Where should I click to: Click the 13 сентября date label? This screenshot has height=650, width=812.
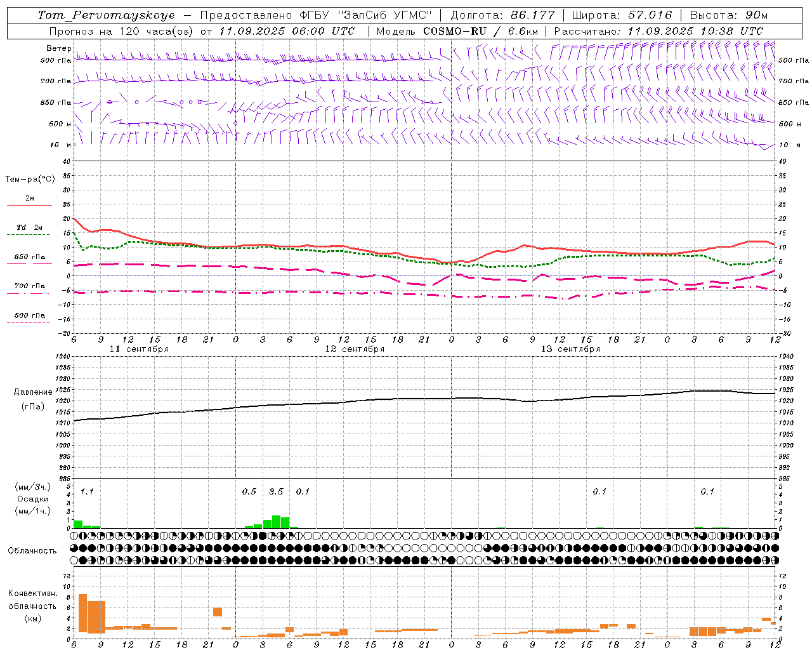pyautogui.click(x=570, y=349)
